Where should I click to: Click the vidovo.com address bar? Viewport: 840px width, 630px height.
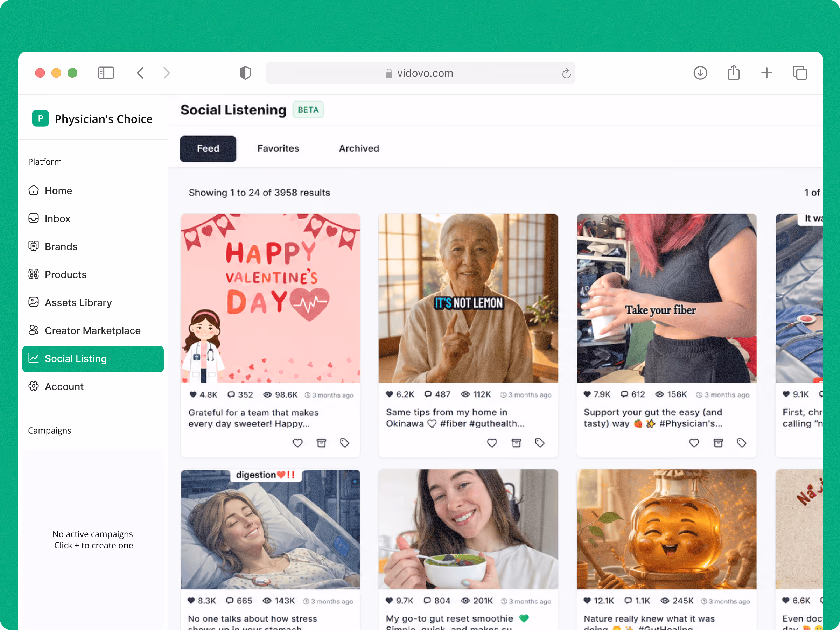pos(420,73)
